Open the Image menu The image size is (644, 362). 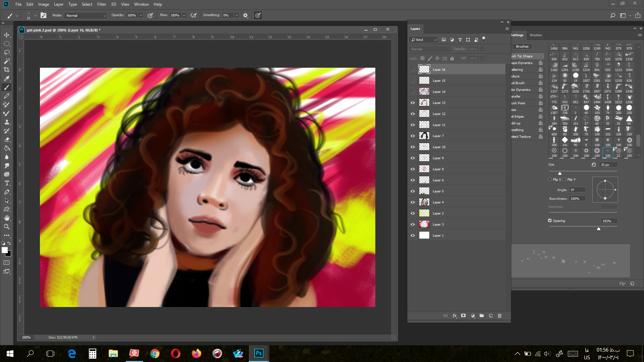pos(44,4)
